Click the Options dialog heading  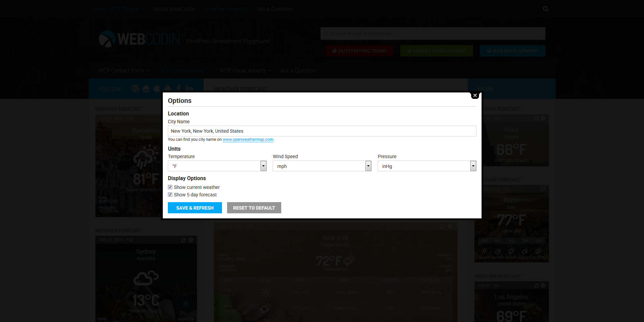click(180, 101)
